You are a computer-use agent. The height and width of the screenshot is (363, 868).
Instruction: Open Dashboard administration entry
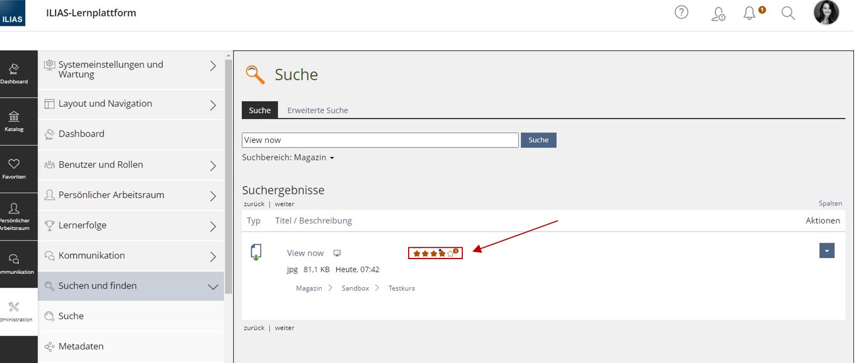tap(131, 134)
